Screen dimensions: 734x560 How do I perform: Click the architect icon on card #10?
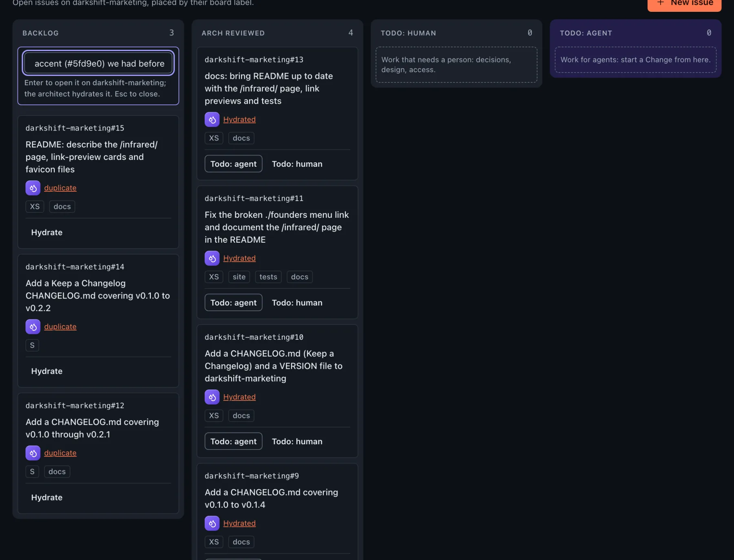click(212, 397)
